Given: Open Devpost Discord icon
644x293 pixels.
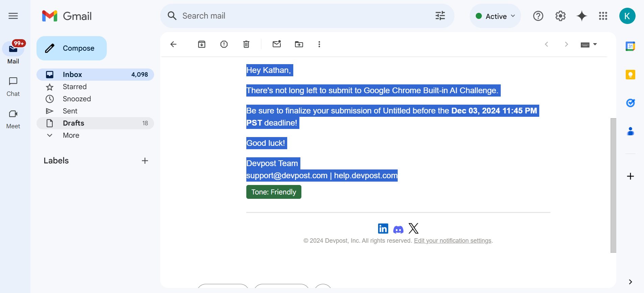Looking at the screenshot, I should pyautogui.click(x=398, y=230).
